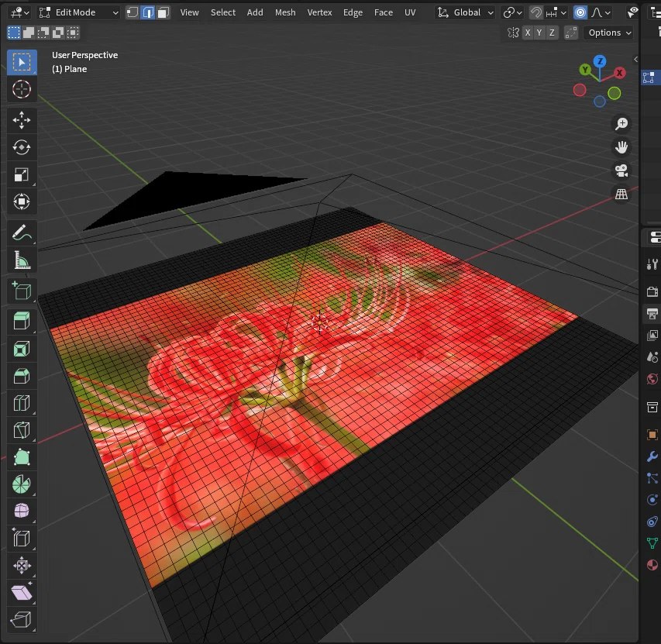Set selection mode to new selection

pyautogui.click(x=14, y=33)
